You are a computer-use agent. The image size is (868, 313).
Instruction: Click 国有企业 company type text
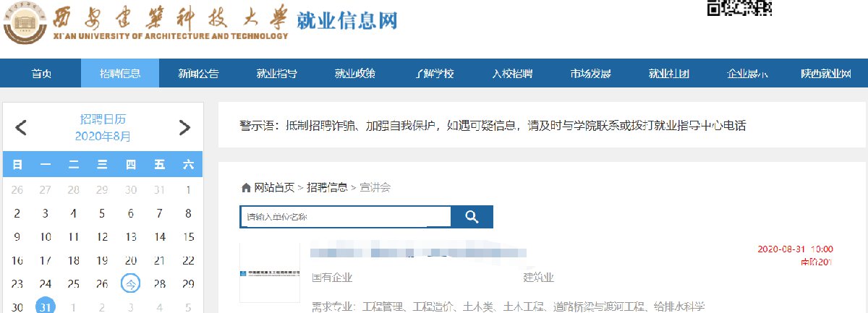tap(332, 278)
